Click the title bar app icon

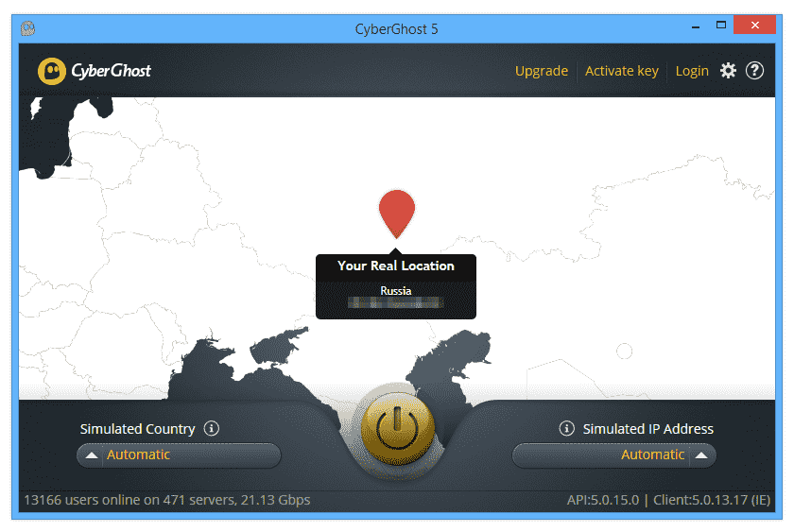point(28,28)
